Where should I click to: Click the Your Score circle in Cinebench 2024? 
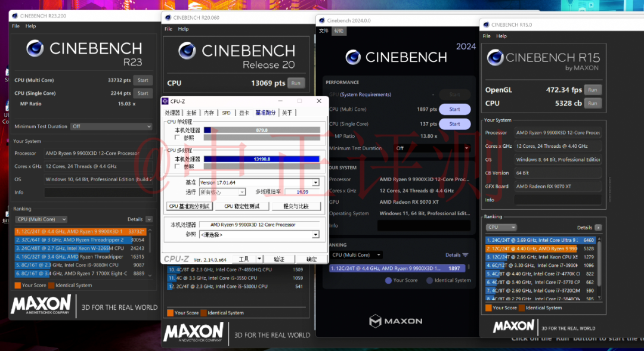(x=388, y=281)
